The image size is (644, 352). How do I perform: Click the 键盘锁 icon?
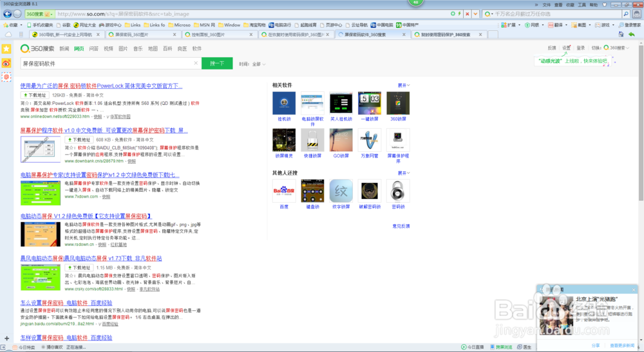[x=312, y=190]
